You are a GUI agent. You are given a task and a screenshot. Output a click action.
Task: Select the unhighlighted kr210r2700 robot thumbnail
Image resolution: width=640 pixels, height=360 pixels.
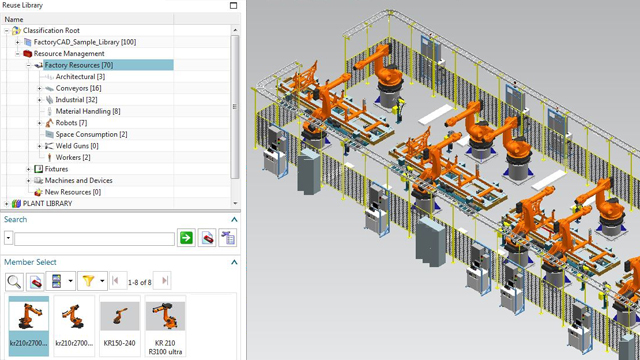tap(74, 326)
